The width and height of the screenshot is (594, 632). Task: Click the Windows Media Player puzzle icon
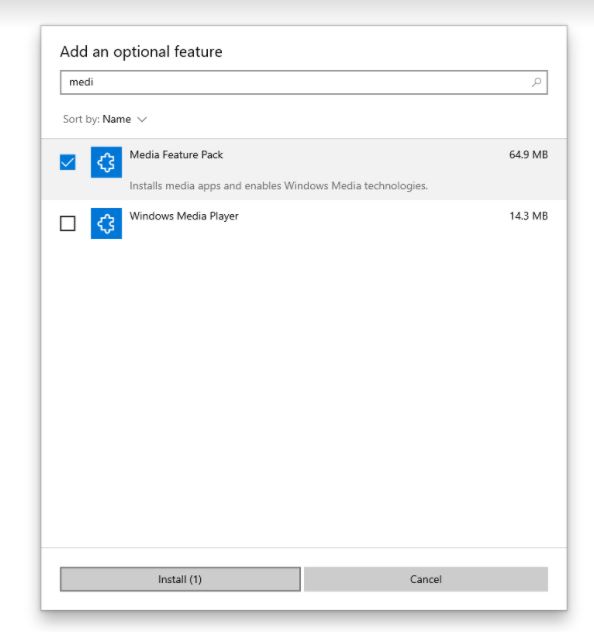click(106, 223)
